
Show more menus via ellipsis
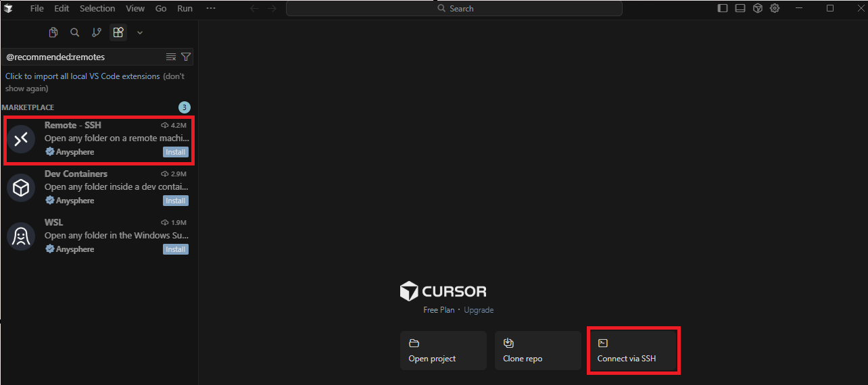pos(211,9)
